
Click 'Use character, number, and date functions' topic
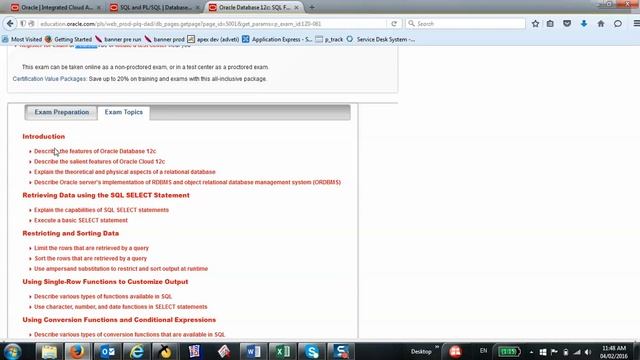pyautogui.click(x=121, y=307)
